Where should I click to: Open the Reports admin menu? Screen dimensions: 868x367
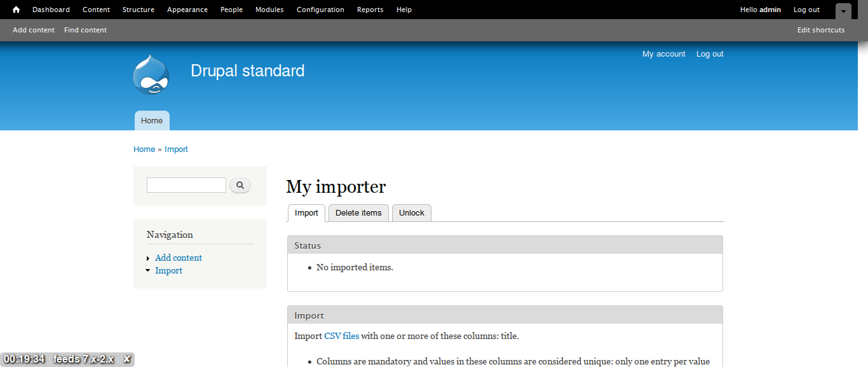pyautogui.click(x=370, y=10)
